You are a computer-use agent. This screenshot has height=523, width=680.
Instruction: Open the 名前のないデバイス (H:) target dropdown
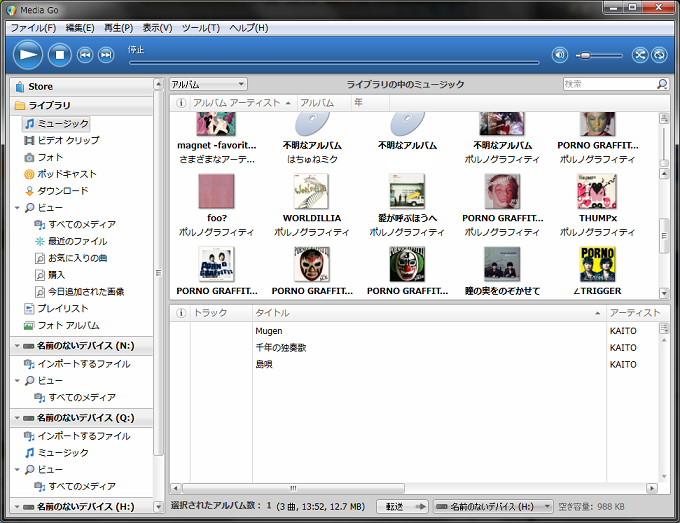tap(492, 507)
